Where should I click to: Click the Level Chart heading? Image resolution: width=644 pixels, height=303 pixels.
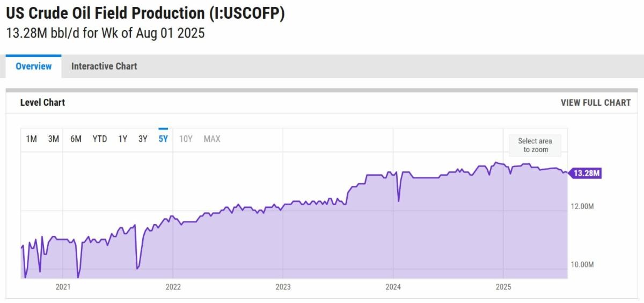click(42, 103)
